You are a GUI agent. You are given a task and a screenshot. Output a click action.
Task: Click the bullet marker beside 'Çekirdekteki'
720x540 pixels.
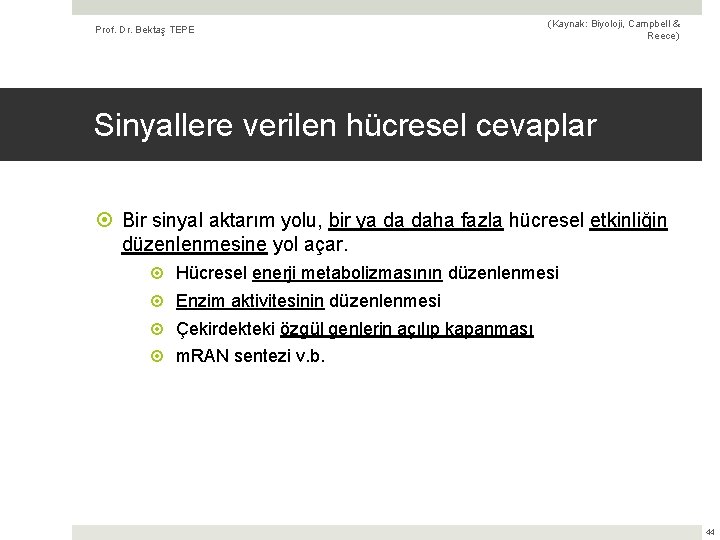pyautogui.click(x=157, y=329)
